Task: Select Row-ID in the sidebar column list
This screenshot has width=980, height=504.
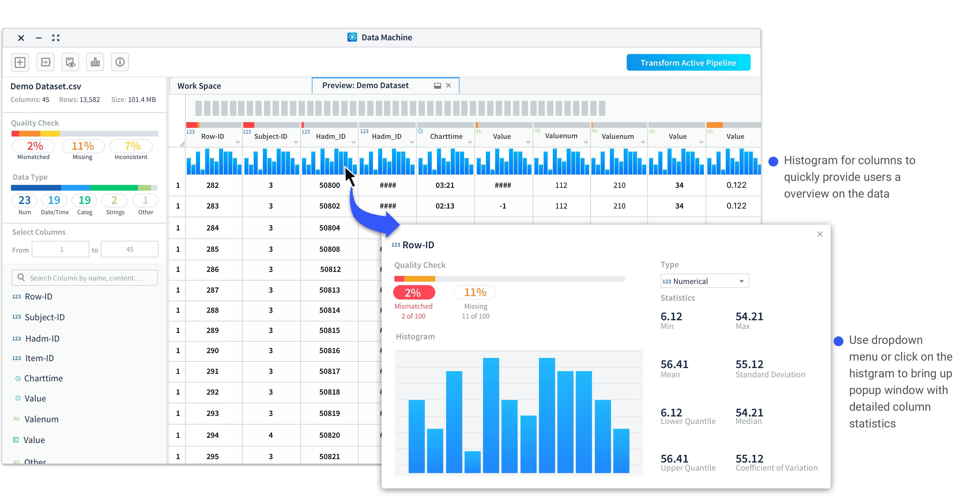Action: tap(38, 296)
